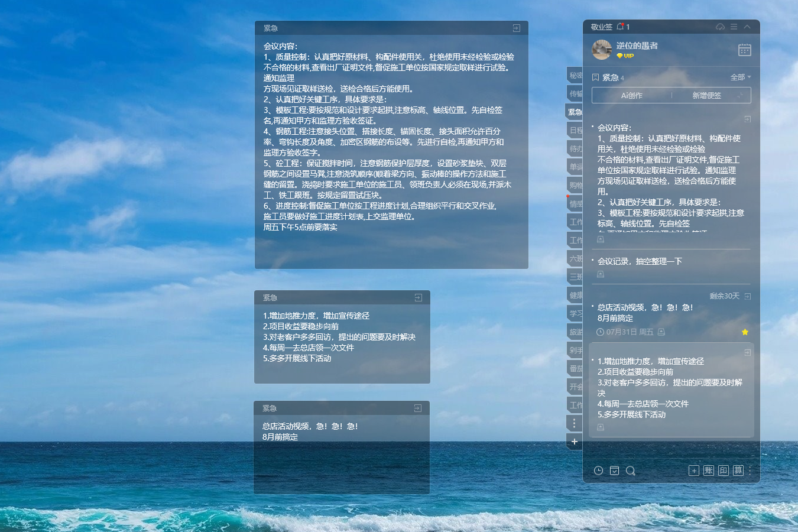The width and height of the screenshot is (798, 532).
Task: Open the 全部 filter dropdown
Action: tap(741, 77)
